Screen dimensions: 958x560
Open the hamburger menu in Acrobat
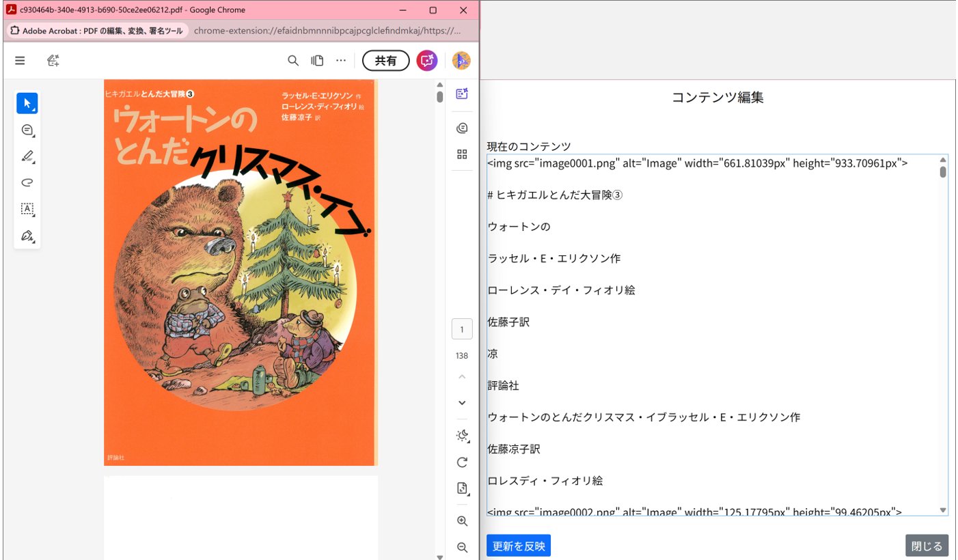[x=20, y=61]
